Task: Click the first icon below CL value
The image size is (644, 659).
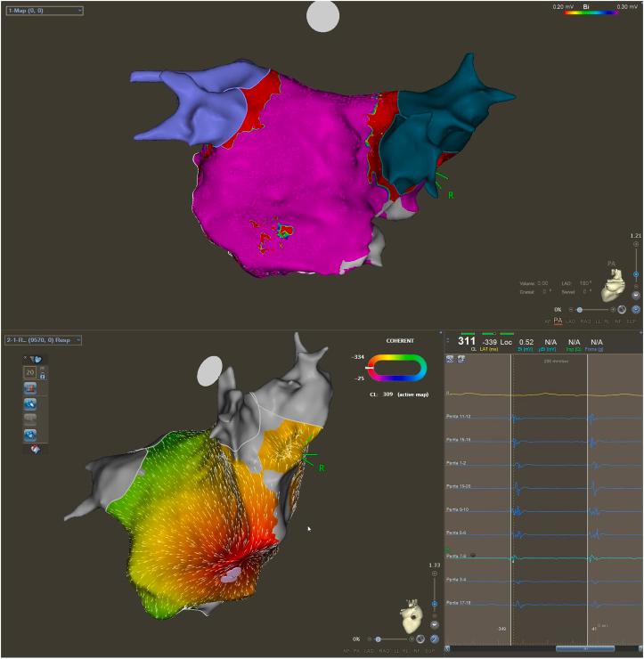Action: click(x=451, y=358)
